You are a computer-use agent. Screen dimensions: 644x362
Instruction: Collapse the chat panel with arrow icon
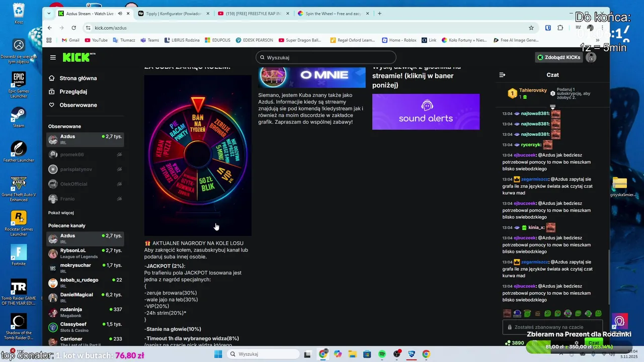pyautogui.click(x=502, y=75)
